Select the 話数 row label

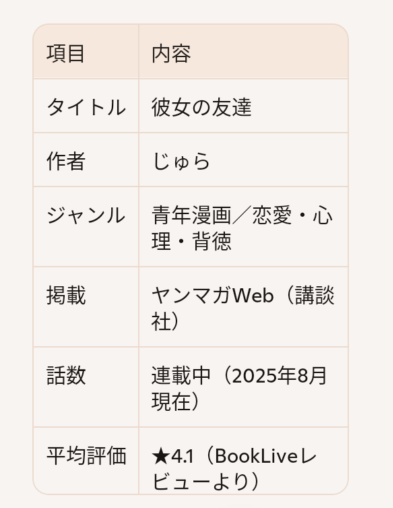coord(66,375)
